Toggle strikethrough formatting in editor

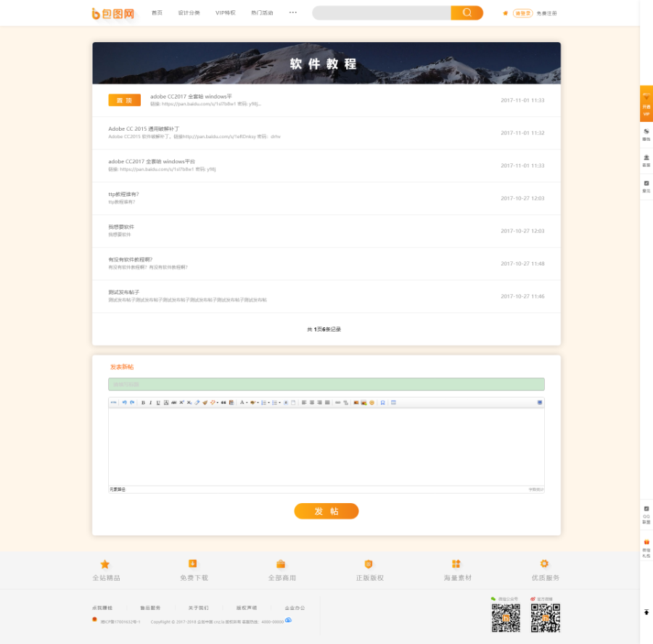point(173,403)
